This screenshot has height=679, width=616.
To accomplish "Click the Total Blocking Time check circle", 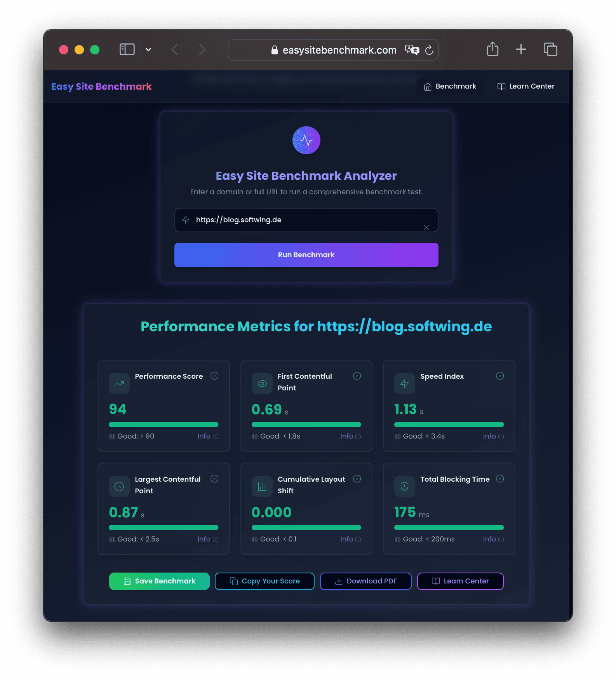I will [x=500, y=479].
